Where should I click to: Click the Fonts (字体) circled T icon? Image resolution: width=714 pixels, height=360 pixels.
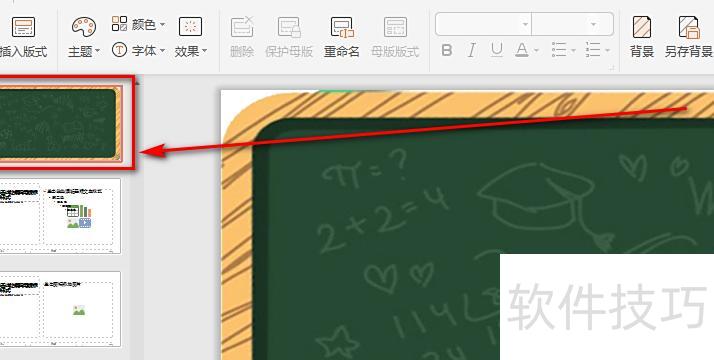(119, 50)
